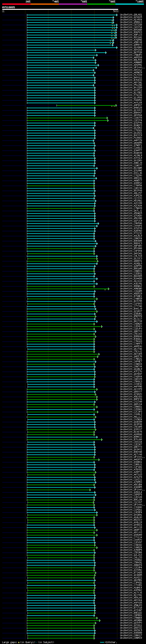Open hit UniRef100_Q9LK61

tap(131, 15)
